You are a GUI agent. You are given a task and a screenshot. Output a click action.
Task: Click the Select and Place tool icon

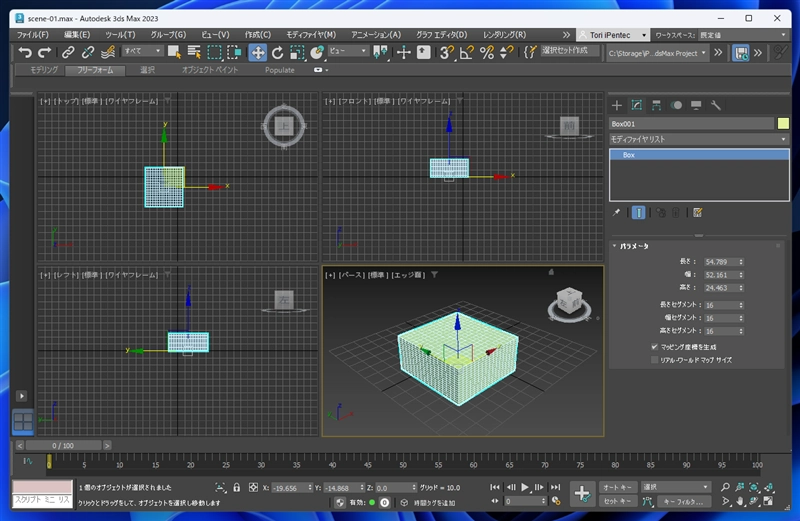(317, 52)
